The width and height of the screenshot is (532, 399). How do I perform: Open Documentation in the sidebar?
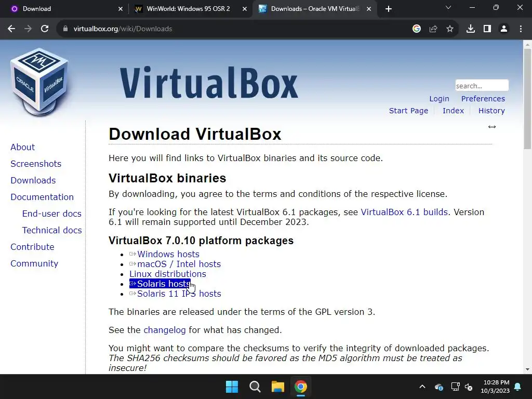42,197
